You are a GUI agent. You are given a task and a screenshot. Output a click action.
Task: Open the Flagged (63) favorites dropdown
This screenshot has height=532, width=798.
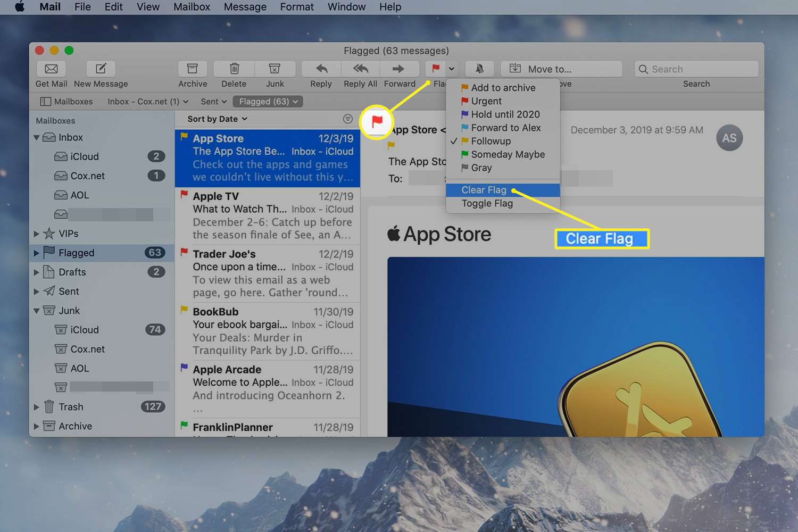(268, 101)
